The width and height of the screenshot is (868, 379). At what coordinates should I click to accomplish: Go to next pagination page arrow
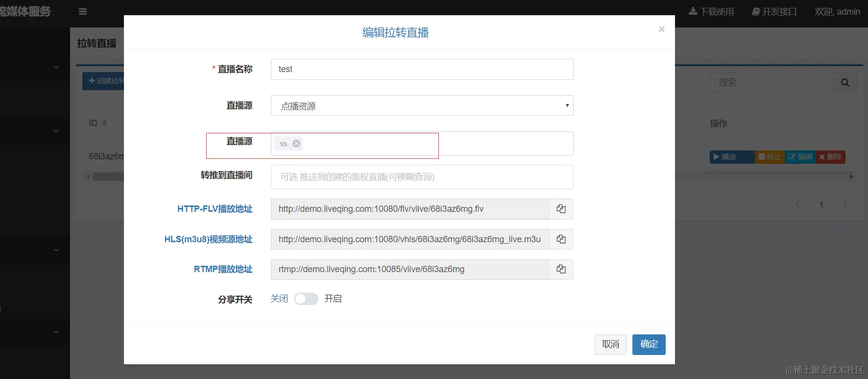tap(845, 205)
